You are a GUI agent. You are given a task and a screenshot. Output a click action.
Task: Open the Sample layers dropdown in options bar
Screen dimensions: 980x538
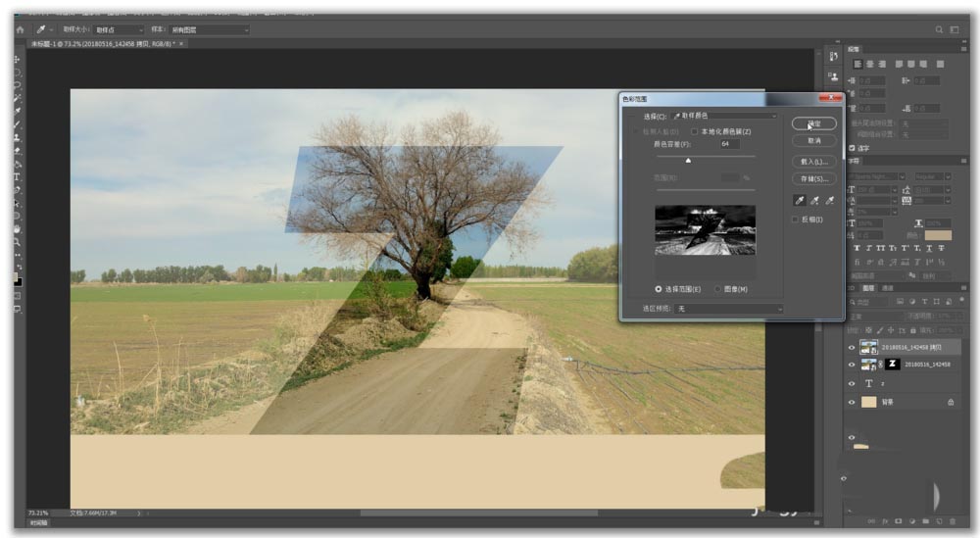[x=210, y=29]
